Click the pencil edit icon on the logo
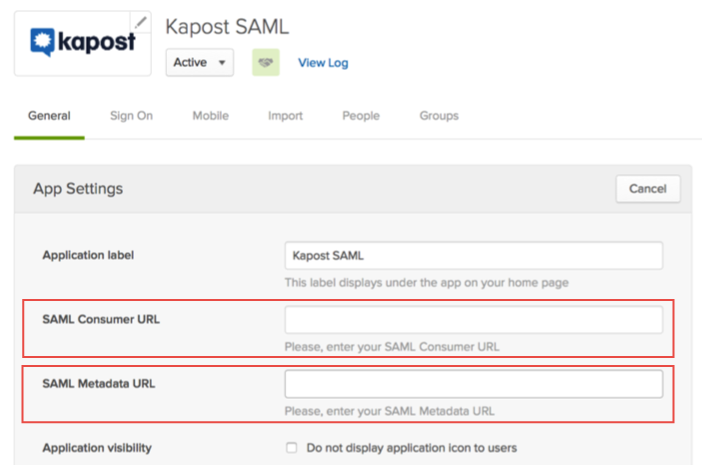The height and width of the screenshot is (465, 702). (x=141, y=22)
